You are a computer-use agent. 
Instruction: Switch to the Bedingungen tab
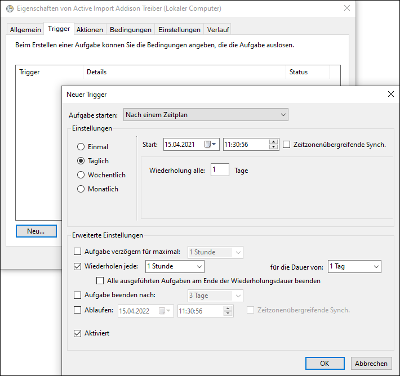click(130, 30)
